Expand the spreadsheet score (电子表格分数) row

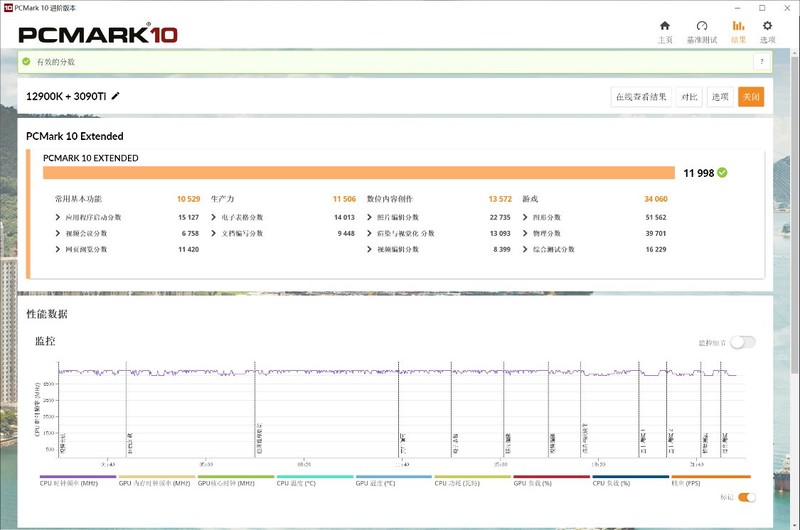click(215, 217)
